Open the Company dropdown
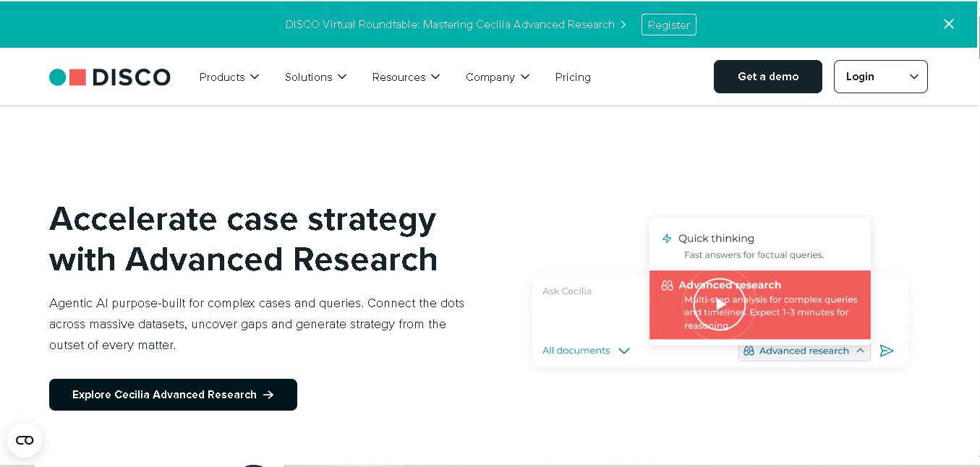This screenshot has width=980, height=467. click(498, 77)
